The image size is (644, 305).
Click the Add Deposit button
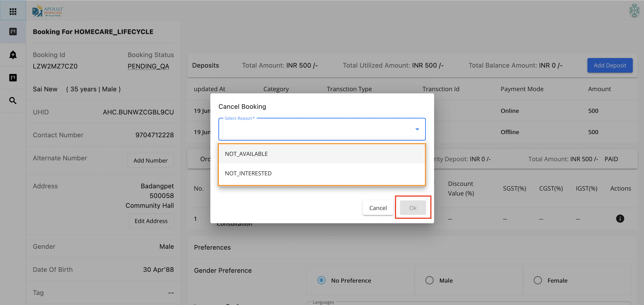(610, 65)
